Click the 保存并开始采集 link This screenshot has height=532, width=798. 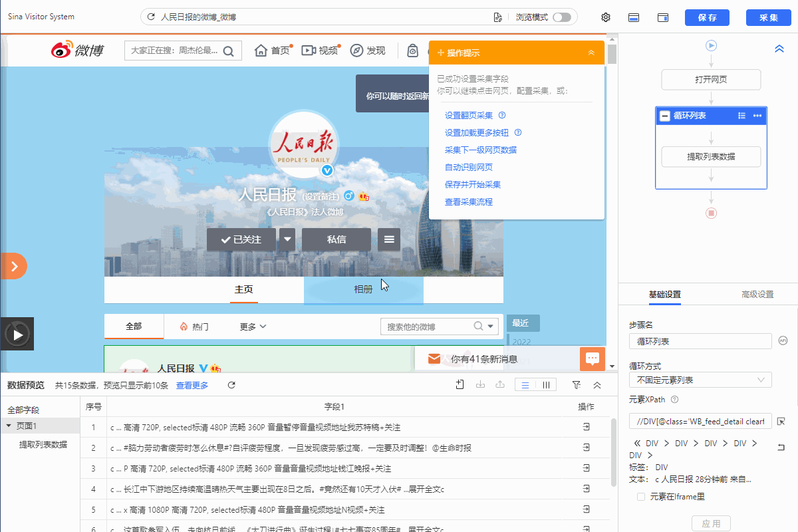point(473,184)
